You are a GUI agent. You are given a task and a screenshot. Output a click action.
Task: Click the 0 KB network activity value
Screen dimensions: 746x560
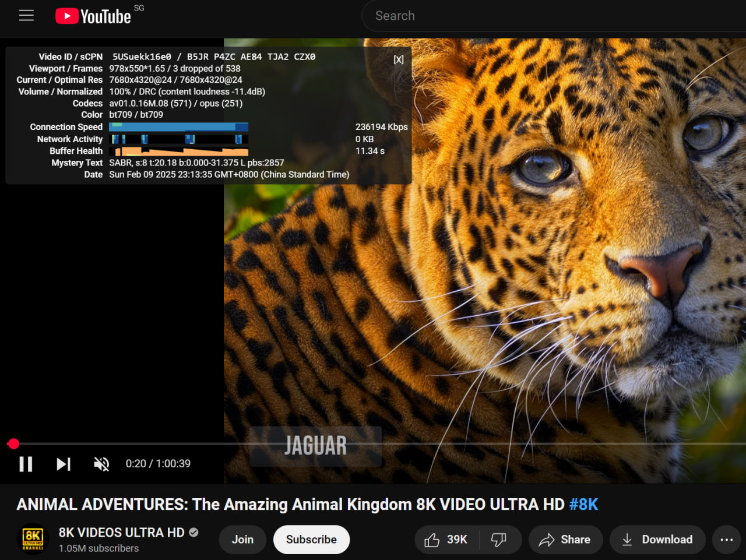coord(365,139)
